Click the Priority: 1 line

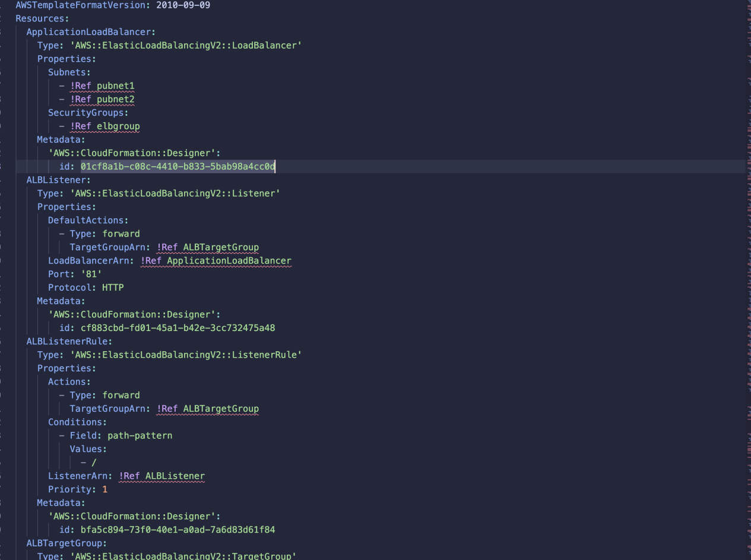(x=78, y=489)
